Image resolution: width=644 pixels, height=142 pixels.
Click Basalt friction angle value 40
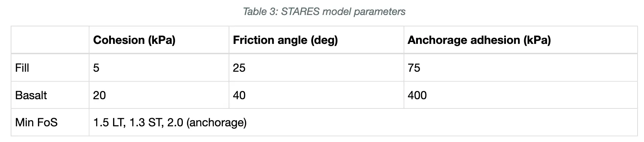tap(239, 95)
